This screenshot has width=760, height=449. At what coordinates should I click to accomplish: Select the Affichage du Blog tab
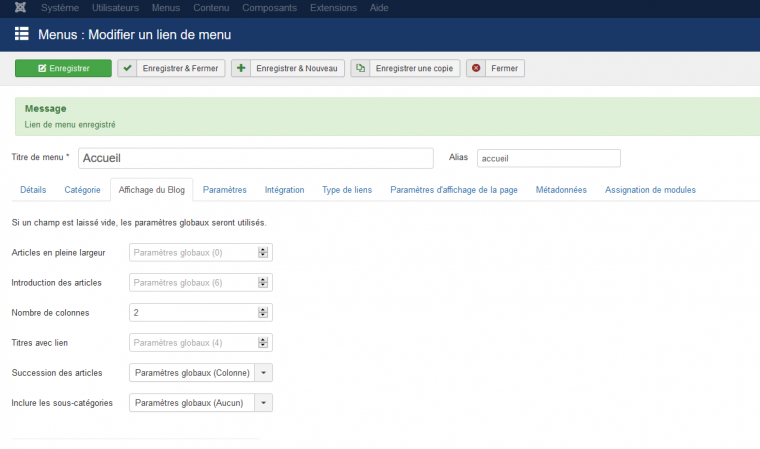point(152,190)
